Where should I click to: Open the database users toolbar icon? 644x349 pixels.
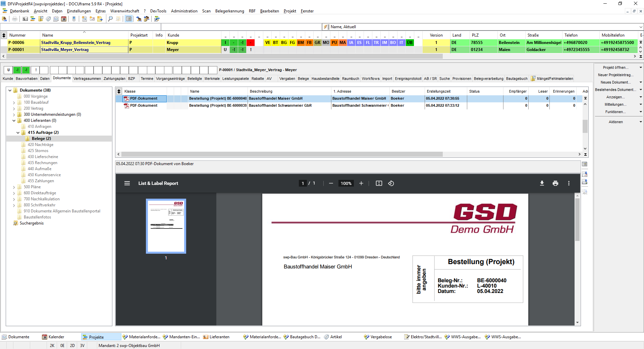(x=4, y=19)
